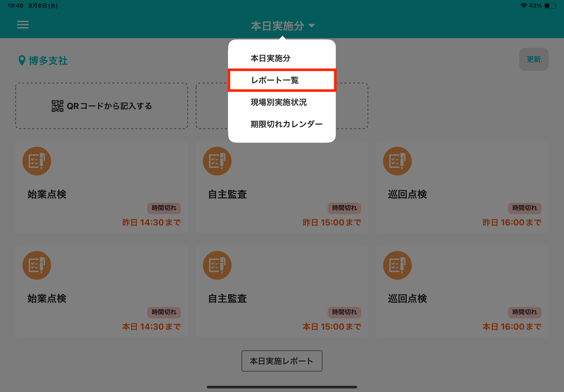Tap the 更新 refresh button
The height and width of the screenshot is (392, 564).
click(534, 59)
